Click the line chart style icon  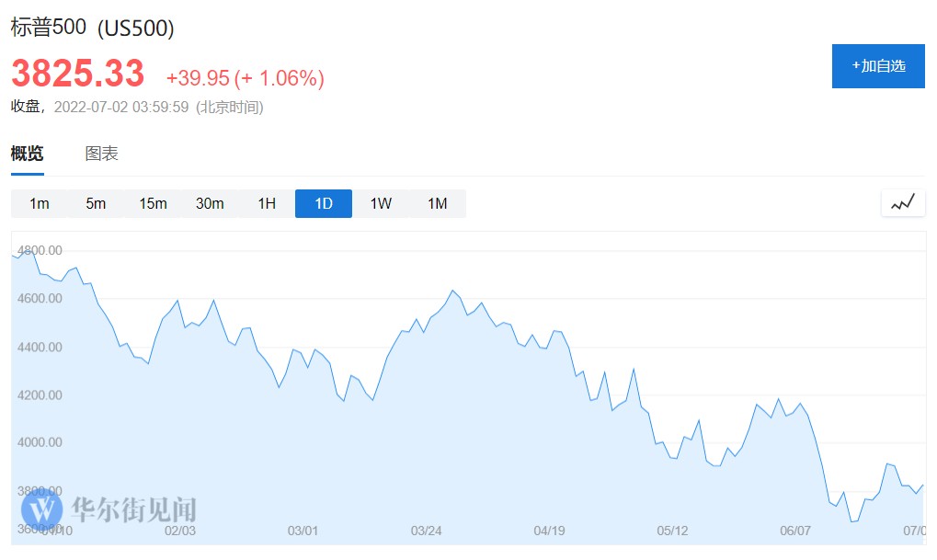click(x=902, y=203)
